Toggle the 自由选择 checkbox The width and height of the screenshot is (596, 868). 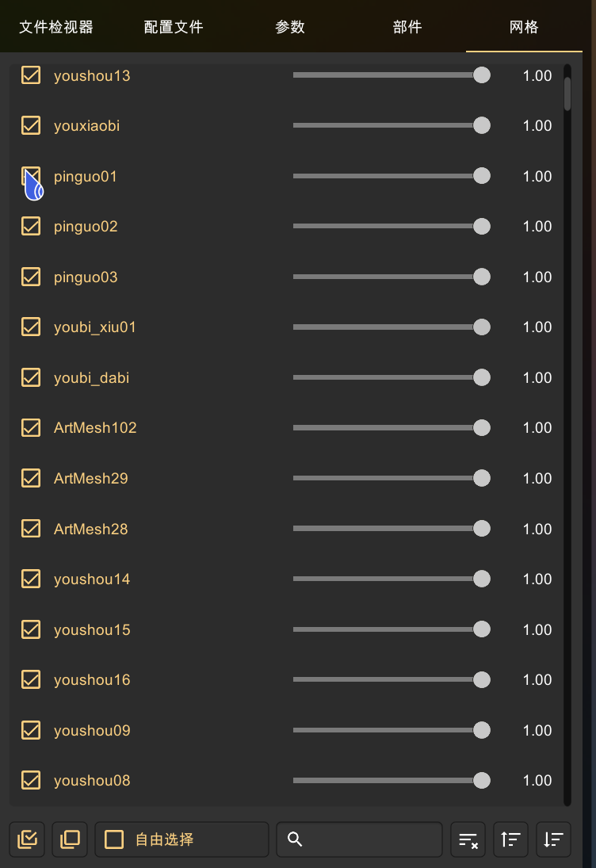pos(114,839)
